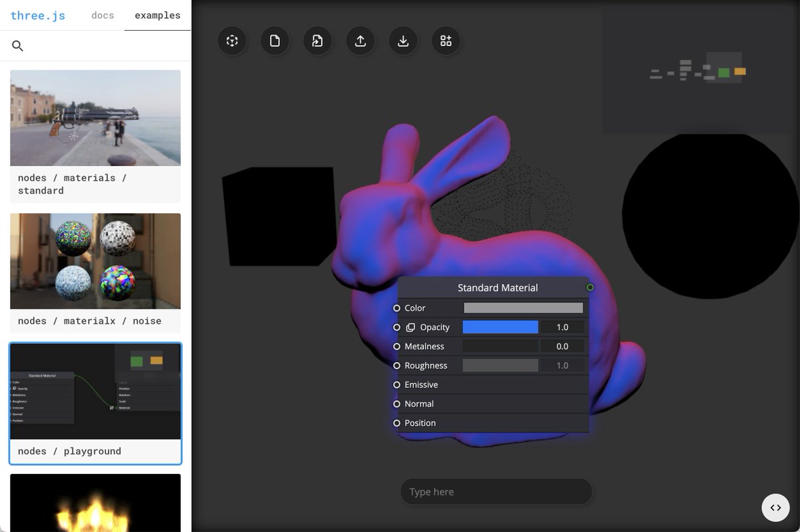
Task: Click the Position input socket
Action: pos(397,423)
